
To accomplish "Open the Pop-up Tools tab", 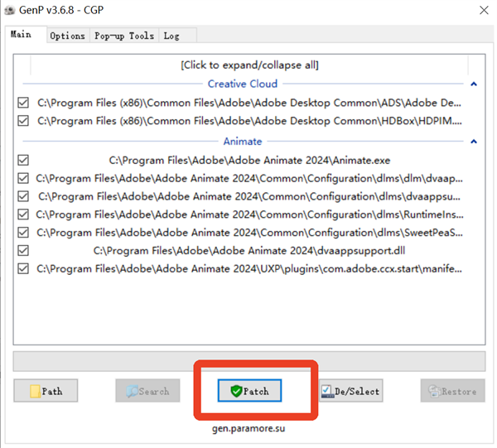I will click(x=124, y=36).
